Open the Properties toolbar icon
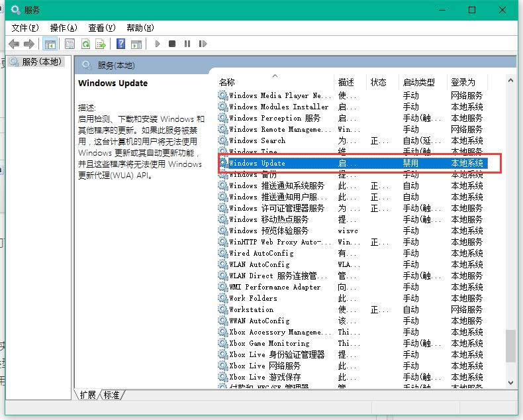The image size is (523, 420). click(70, 44)
